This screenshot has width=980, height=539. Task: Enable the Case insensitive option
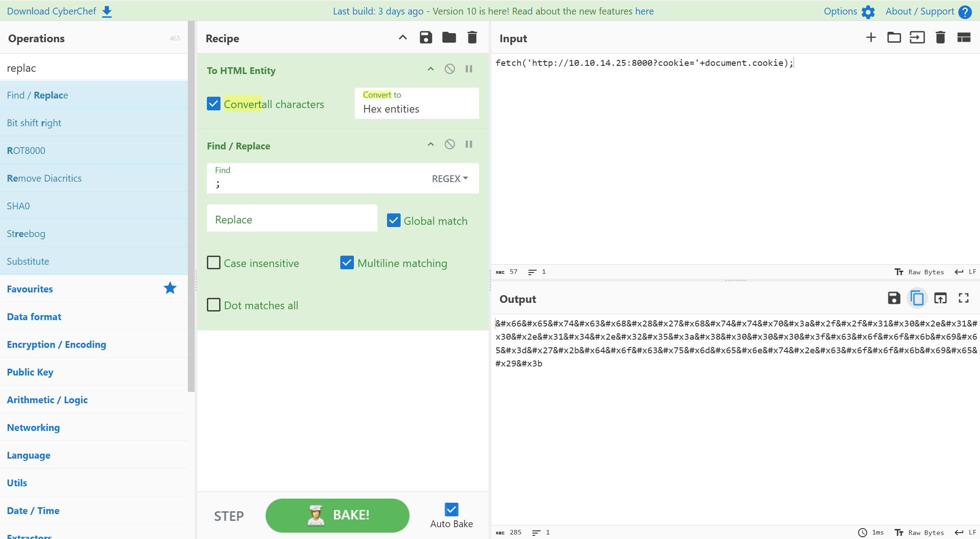214,263
